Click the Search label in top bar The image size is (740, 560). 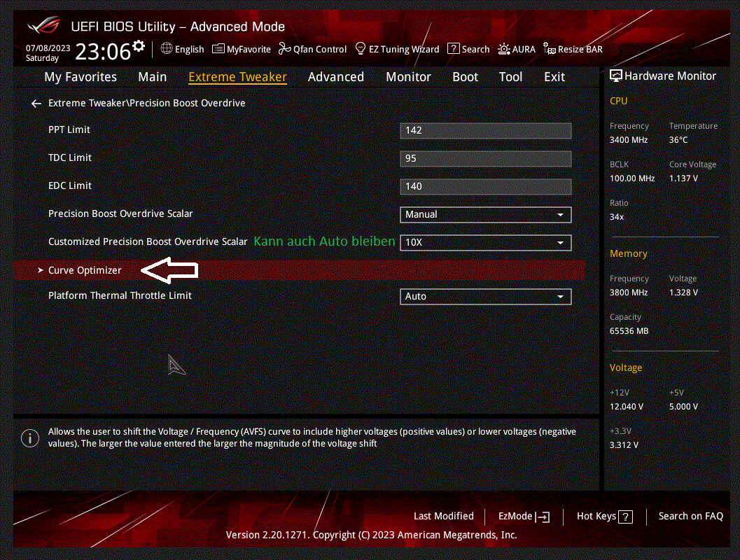[x=475, y=49]
